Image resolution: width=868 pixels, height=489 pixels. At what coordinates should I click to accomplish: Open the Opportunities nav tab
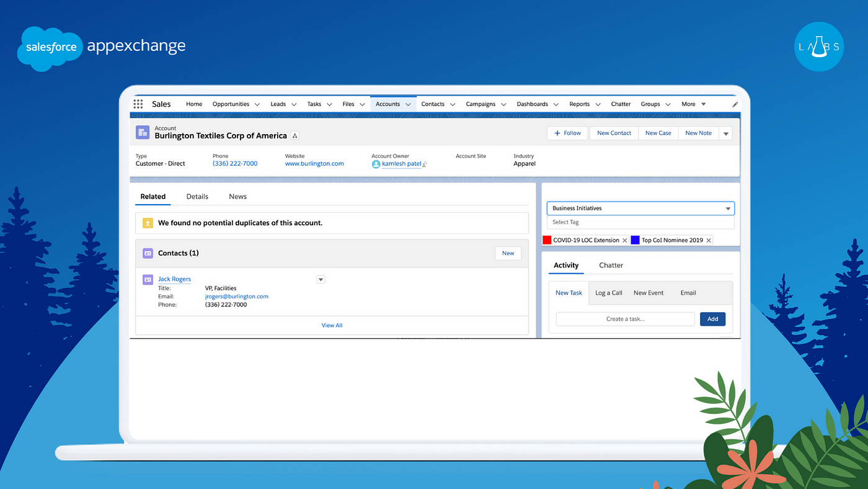[x=231, y=104]
